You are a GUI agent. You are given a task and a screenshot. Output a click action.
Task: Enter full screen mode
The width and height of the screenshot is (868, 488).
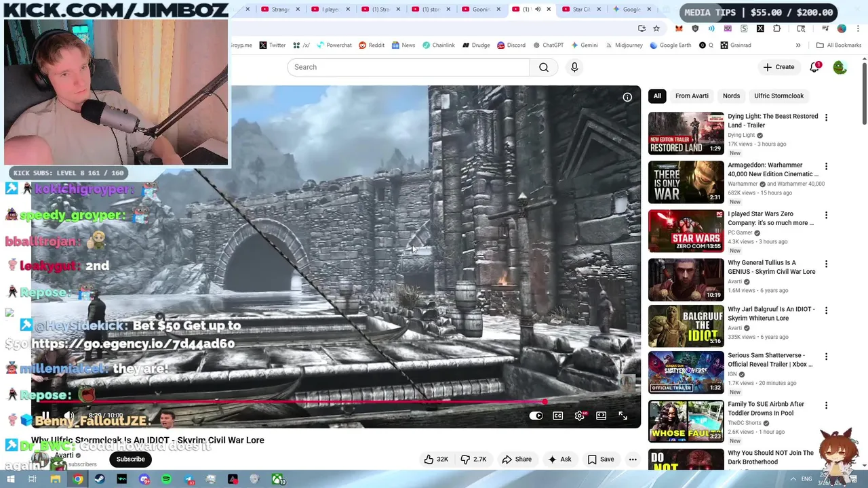coord(623,415)
